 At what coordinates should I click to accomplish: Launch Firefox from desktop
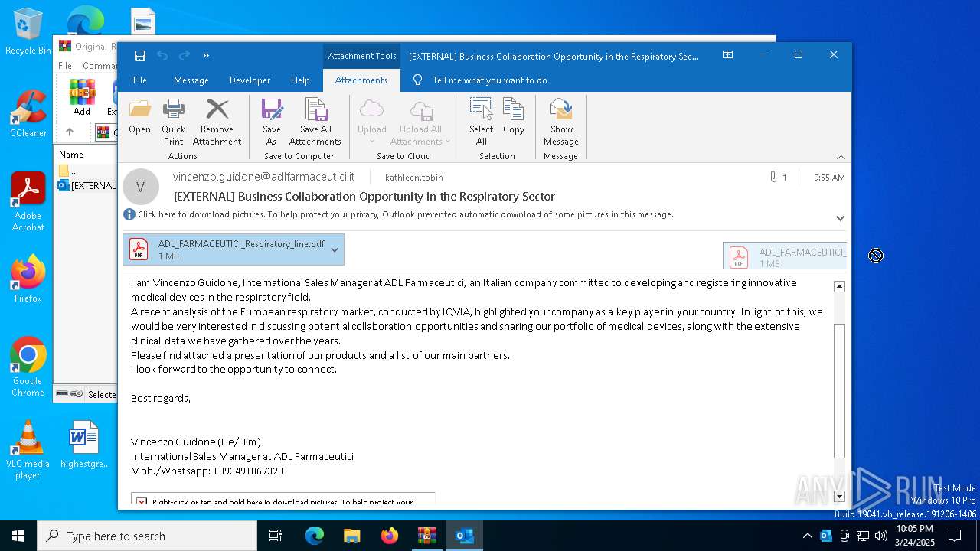[x=28, y=279]
